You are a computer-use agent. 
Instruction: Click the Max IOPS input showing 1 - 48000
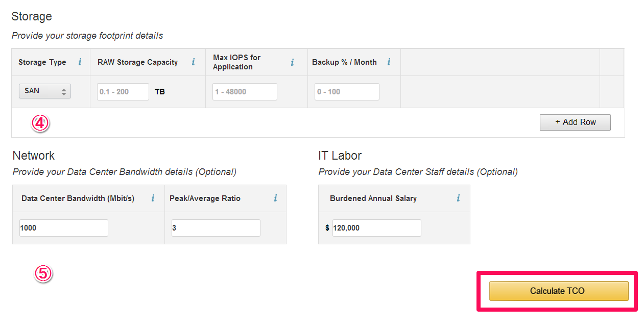[x=245, y=91]
